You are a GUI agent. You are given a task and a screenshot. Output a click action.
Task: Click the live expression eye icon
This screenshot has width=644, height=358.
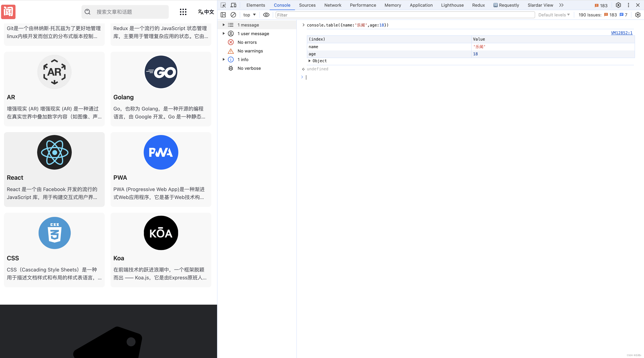click(266, 15)
